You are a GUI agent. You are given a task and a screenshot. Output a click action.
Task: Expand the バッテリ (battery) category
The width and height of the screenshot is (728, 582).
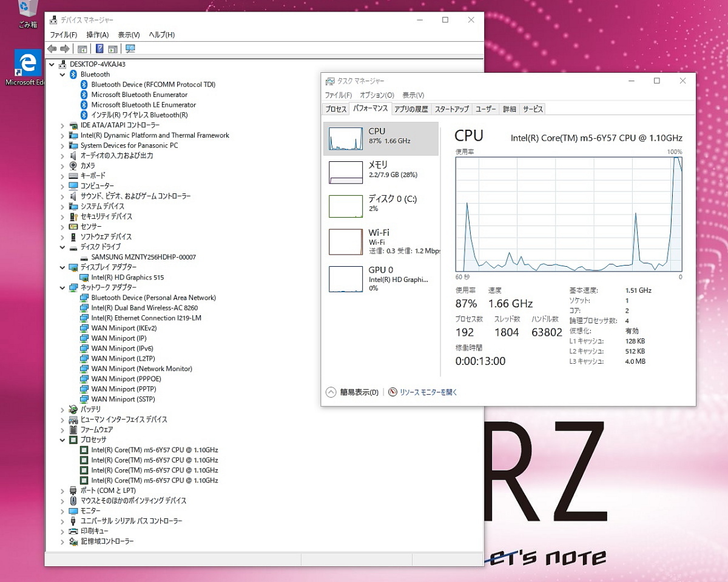[62, 410]
